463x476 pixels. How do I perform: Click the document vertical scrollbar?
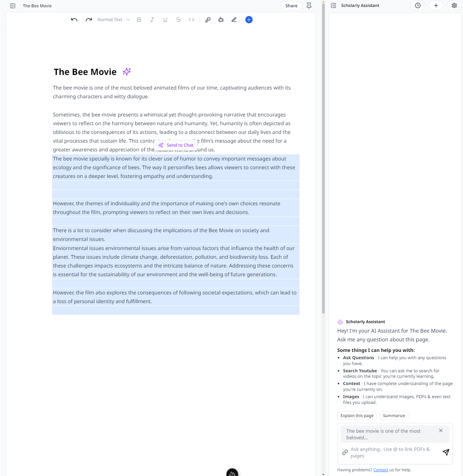323,158
